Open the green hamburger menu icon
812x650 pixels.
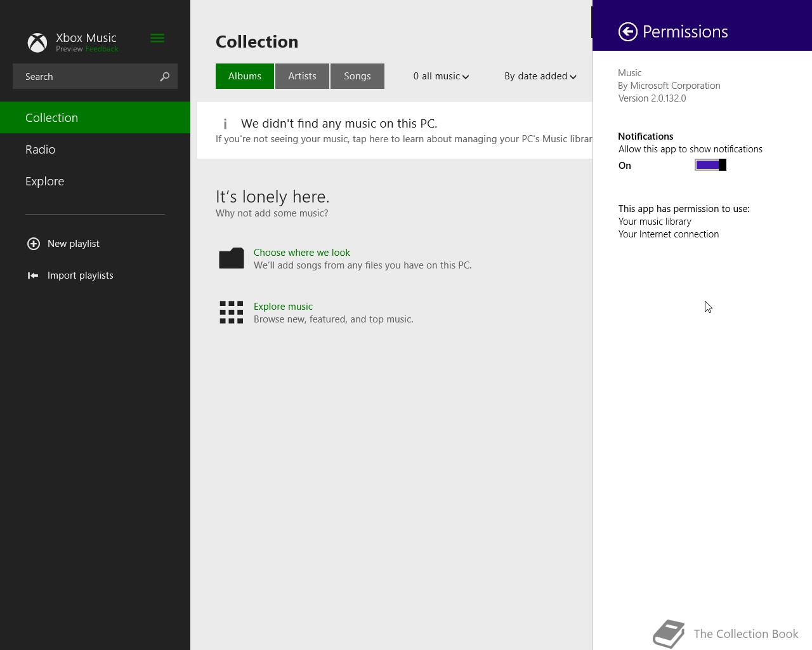click(x=157, y=39)
